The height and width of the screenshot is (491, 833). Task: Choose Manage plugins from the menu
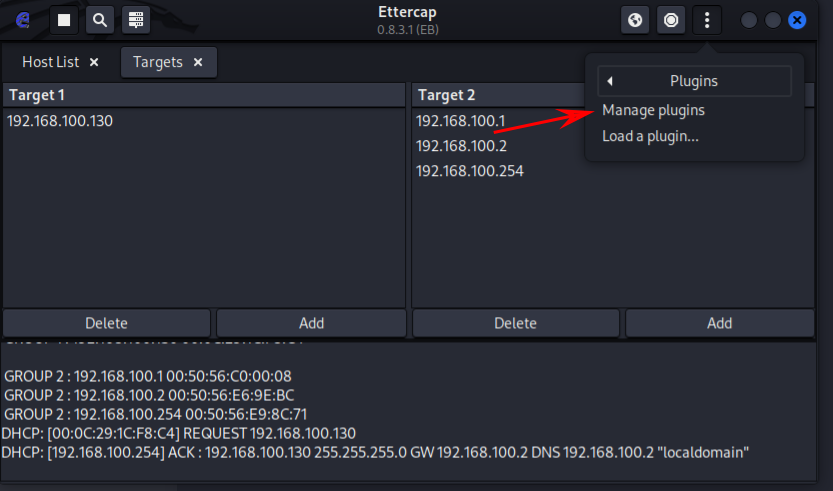tap(653, 110)
